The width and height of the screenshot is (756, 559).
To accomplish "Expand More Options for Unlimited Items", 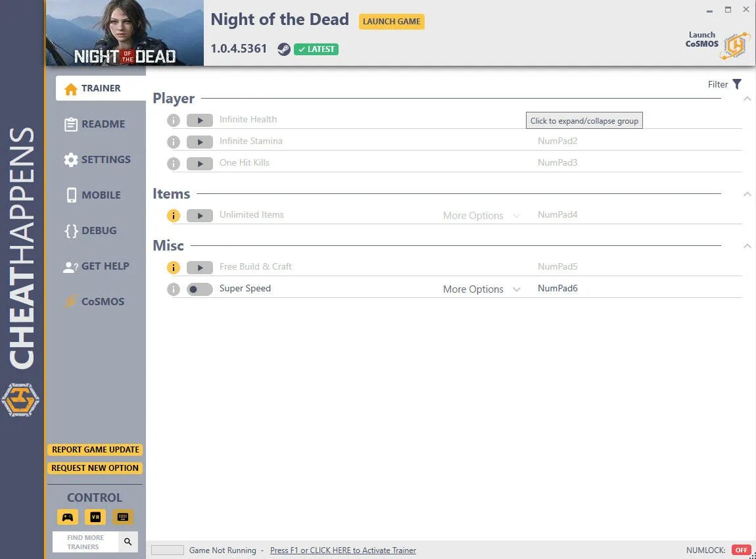I will 481,216.
